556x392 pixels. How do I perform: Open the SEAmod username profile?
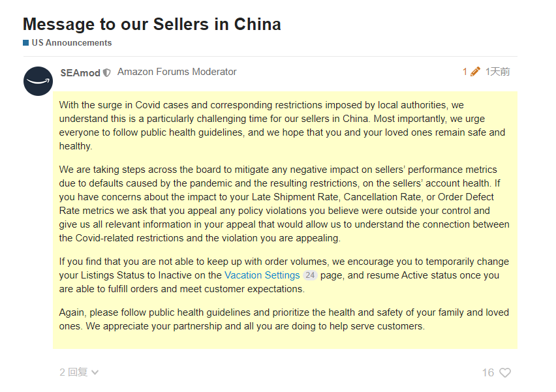point(80,73)
